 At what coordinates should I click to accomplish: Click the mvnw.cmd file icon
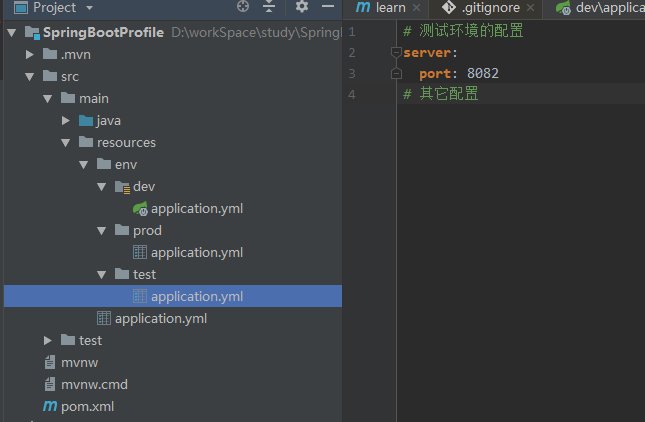pyautogui.click(x=50, y=384)
